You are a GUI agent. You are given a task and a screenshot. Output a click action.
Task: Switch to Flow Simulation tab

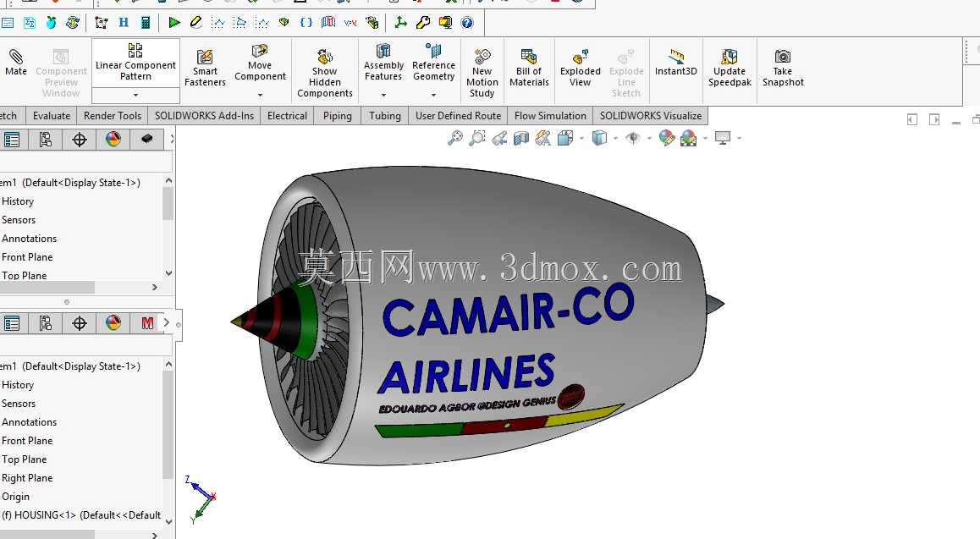pos(550,116)
